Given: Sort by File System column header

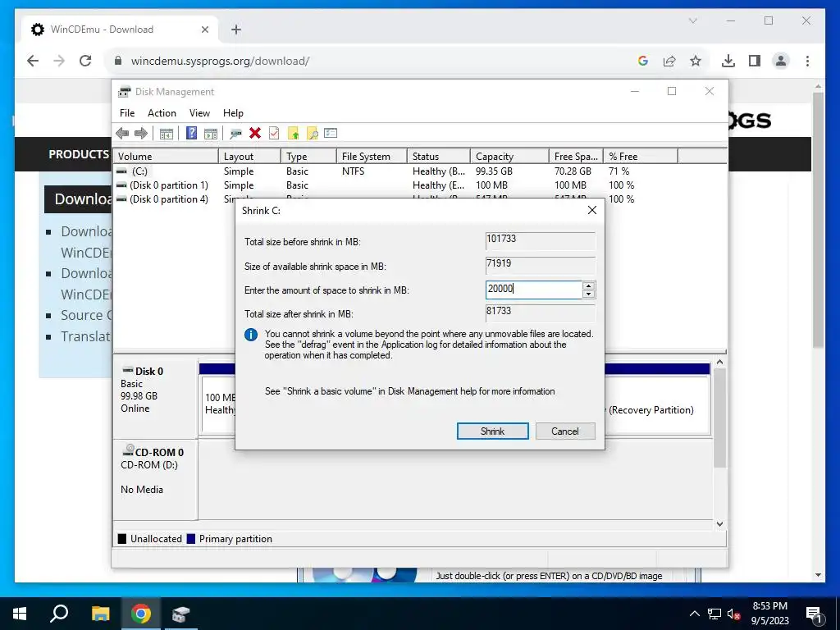Looking at the screenshot, I should [372, 157].
